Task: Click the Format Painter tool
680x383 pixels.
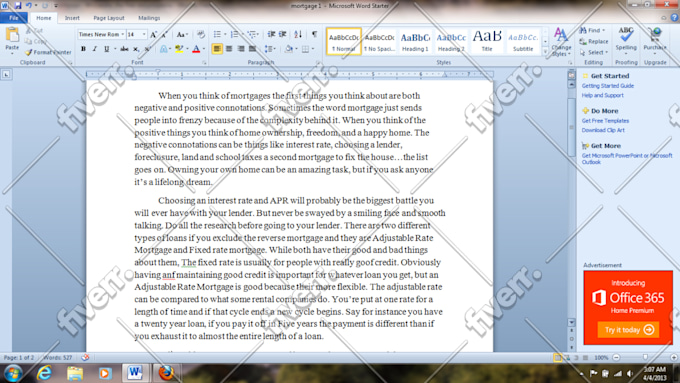Action: 48,52
